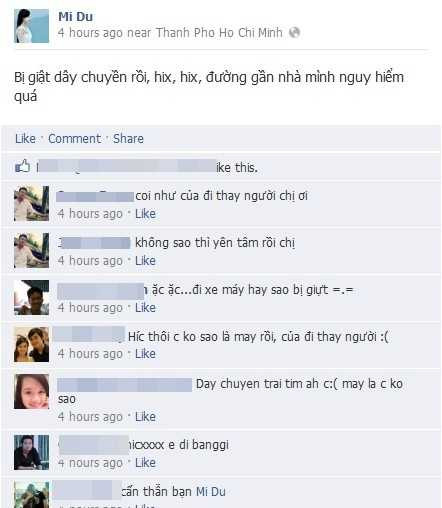Open couple avatar beside 'Híc thôi' comment
The height and width of the screenshot is (508, 442).
tap(31, 344)
